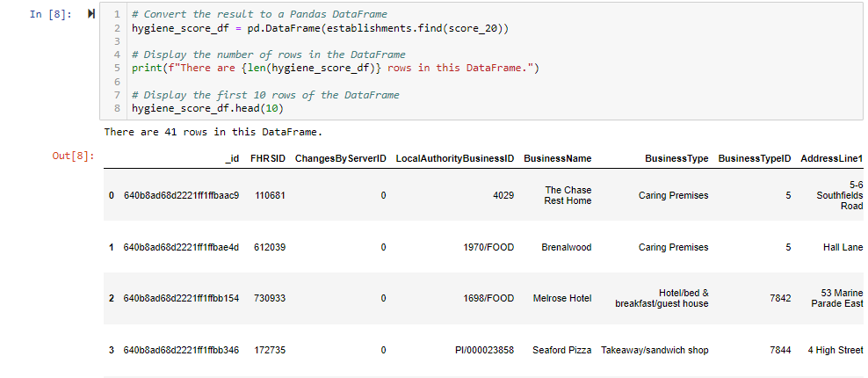Click the Out[8] output prompt label
868x378 pixels.
click(73, 156)
